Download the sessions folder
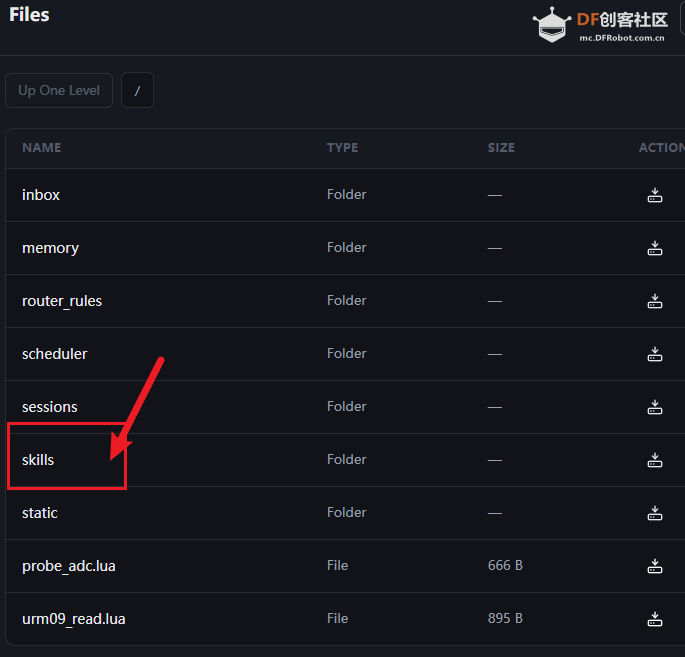The width and height of the screenshot is (685, 657). 654,407
